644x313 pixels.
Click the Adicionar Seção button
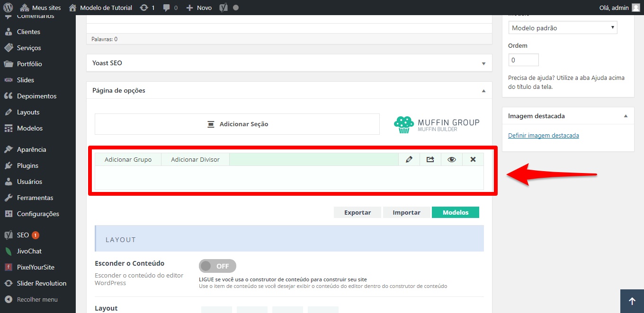click(x=237, y=124)
